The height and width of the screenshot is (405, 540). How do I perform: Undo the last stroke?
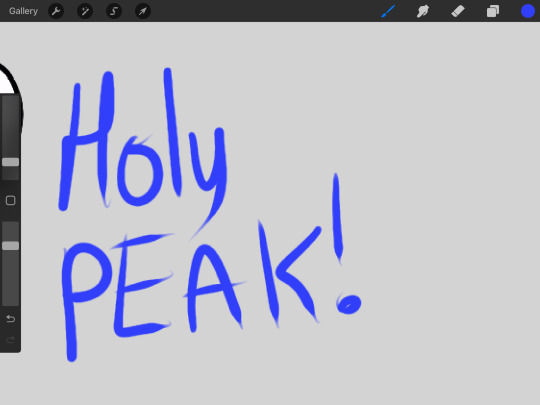coord(11,319)
